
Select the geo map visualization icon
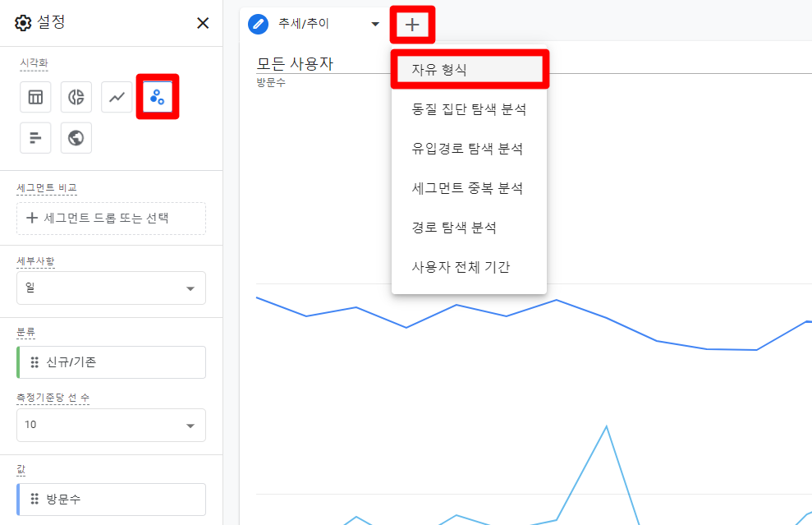76,137
